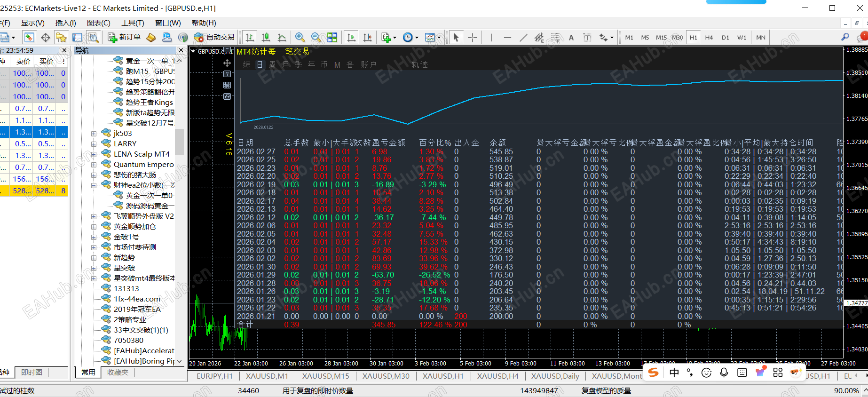
Task: Toggle the 自动交易 auto trading button
Action: point(214,37)
